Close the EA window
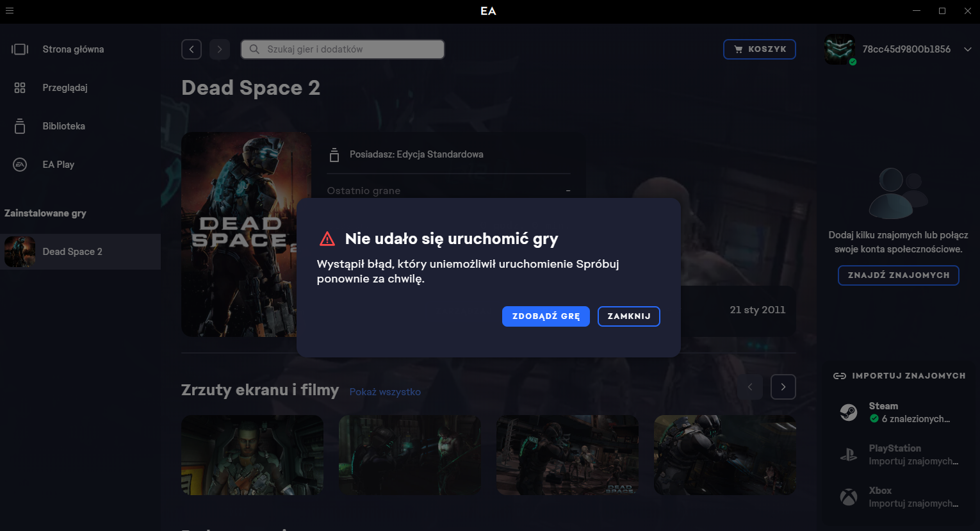Screen dimensions: 980x531 coord(968,11)
